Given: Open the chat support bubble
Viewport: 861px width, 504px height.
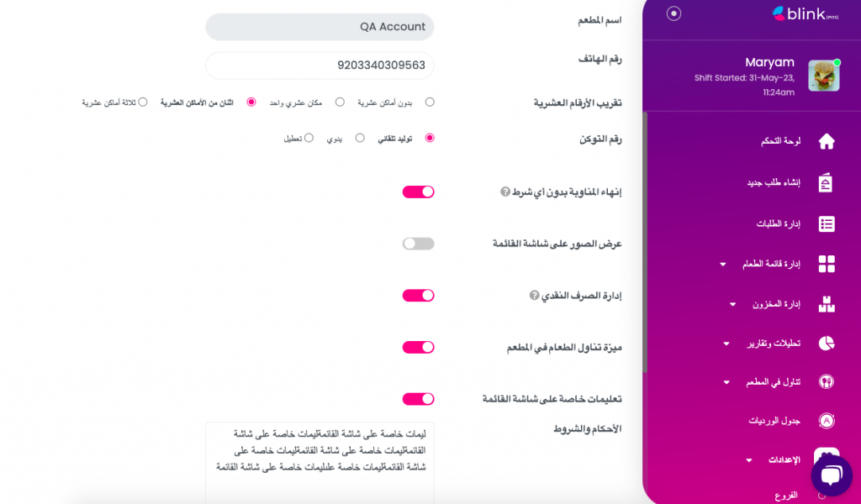Looking at the screenshot, I should [831, 475].
